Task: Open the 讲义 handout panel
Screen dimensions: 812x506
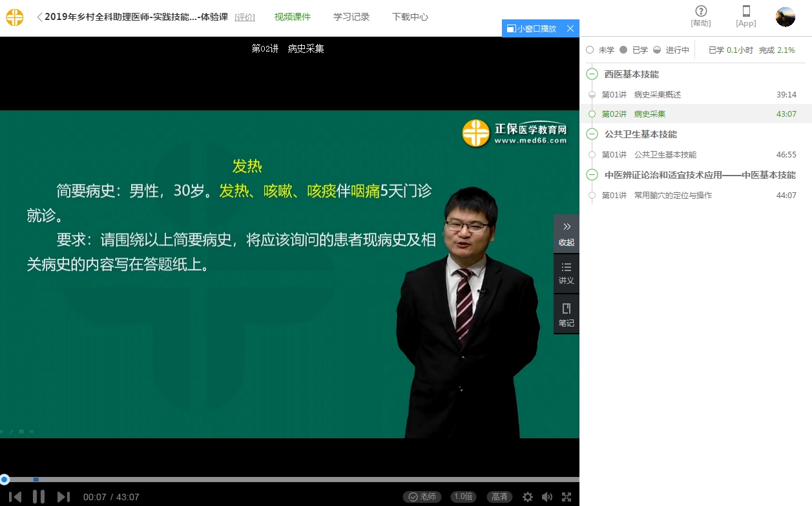Action: click(x=567, y=274)
